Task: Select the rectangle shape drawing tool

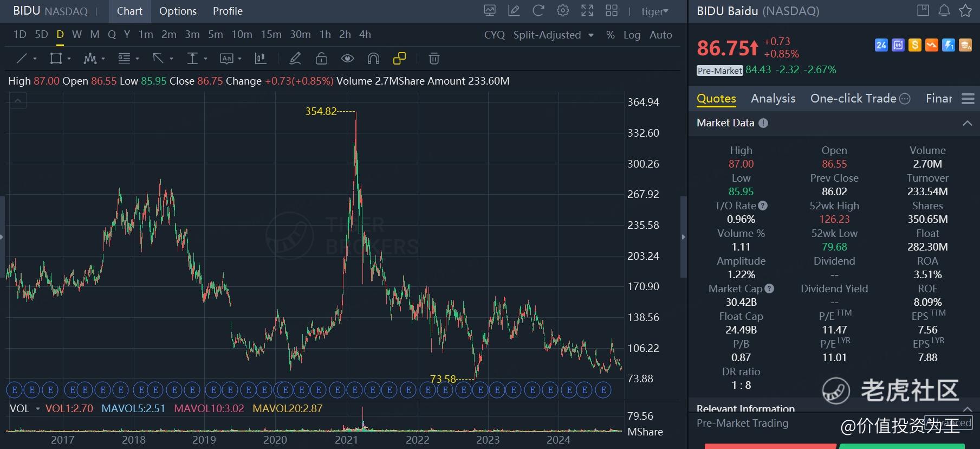Action: click(56, 59)
